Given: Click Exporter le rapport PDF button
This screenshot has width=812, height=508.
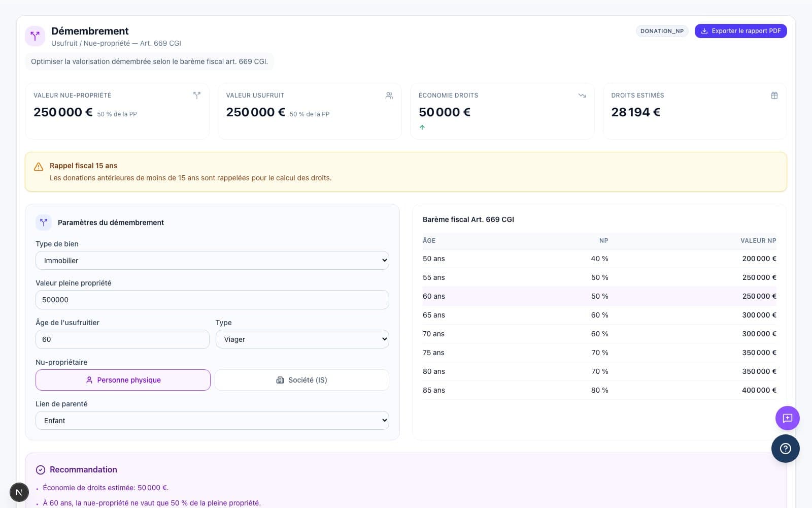Looking at the screenshot, I should (740, 31).
